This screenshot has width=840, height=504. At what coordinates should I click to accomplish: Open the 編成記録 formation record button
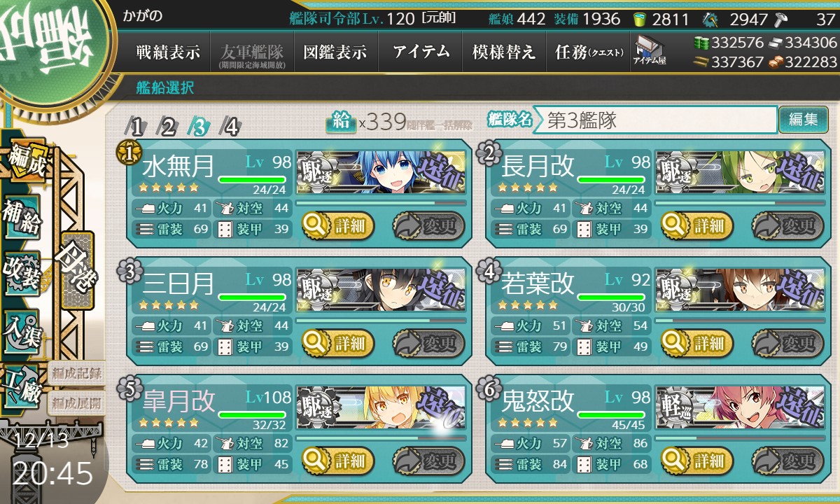coord(76,373)
